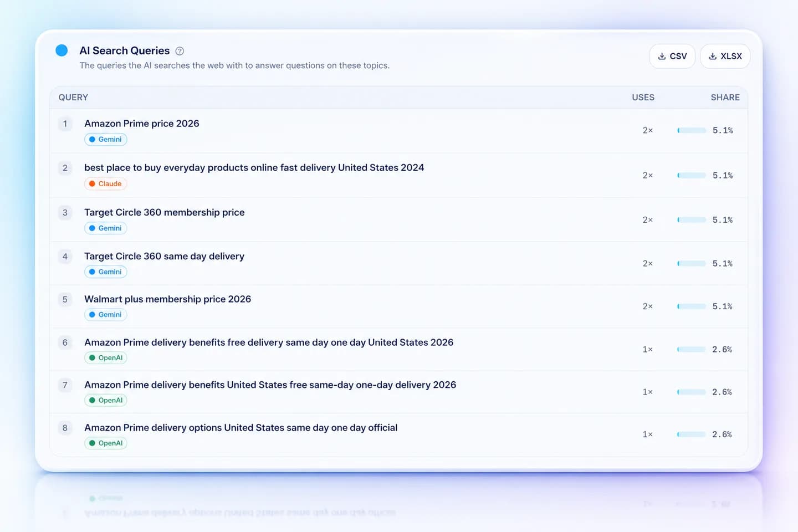Viewport: 798px width, 532px height.
Task: Click rank number 6 badge
Action: click(x=65, y=342)
